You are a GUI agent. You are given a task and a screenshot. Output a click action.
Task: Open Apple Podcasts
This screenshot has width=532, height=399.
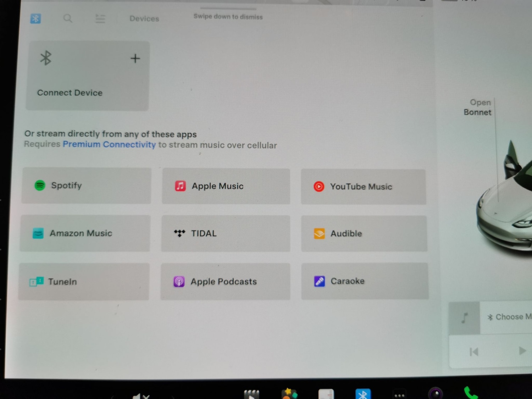click(225, 282)
